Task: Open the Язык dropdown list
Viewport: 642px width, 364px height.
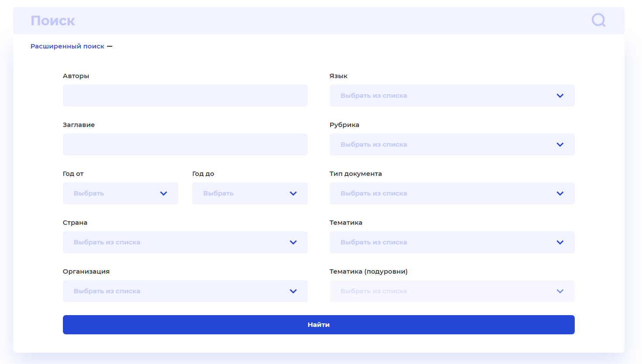Action: [x=452, y=96]
